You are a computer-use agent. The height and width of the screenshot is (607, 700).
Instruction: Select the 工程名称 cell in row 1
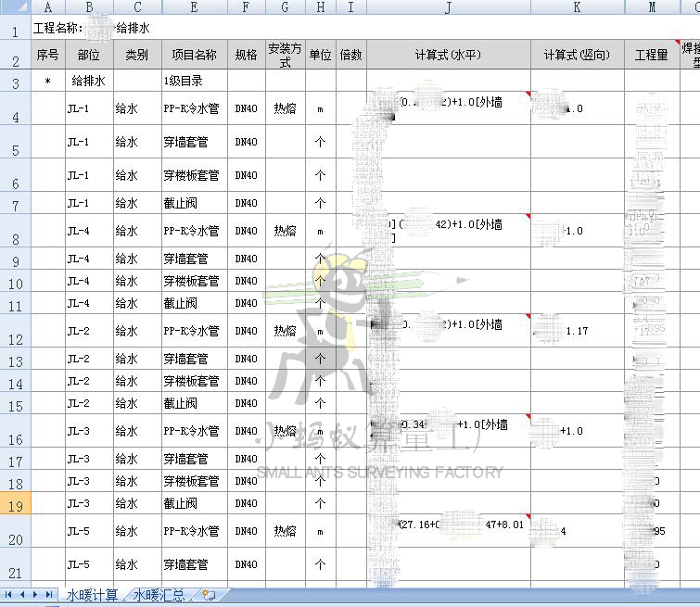pos(57,29)
